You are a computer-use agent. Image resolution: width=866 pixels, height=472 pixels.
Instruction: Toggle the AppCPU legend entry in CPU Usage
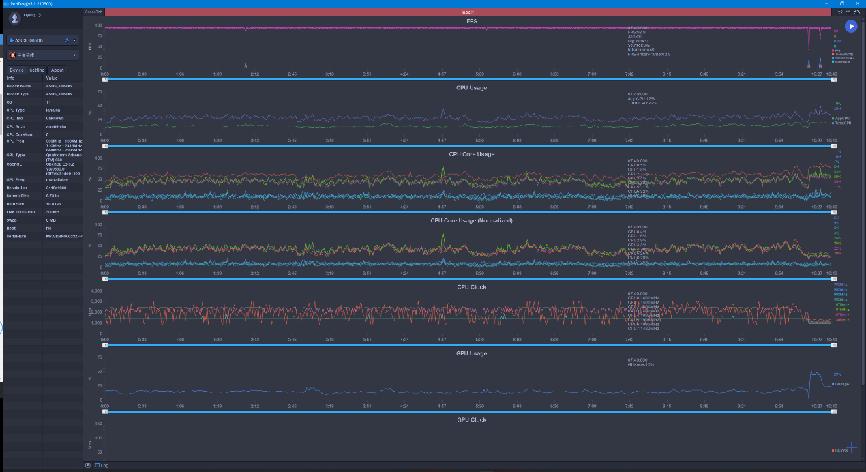841,118
